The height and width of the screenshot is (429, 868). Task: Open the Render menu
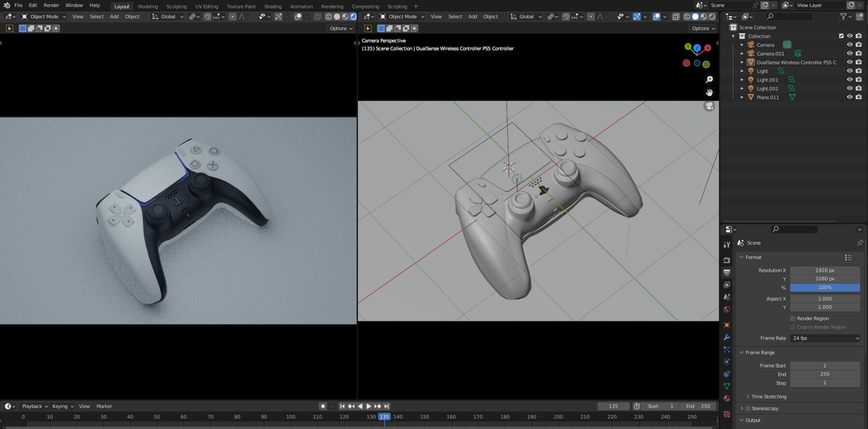point(51,5)
